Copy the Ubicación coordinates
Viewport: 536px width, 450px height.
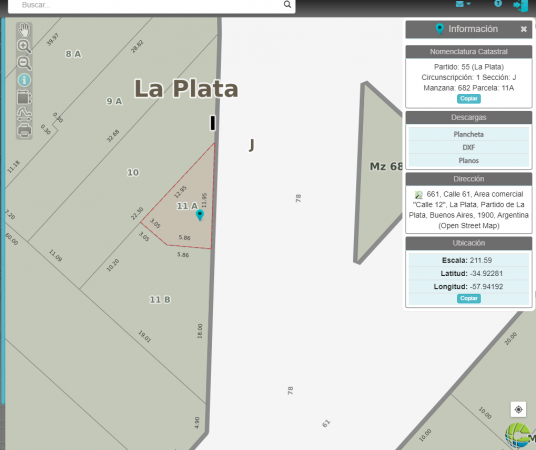click(469, 299)
